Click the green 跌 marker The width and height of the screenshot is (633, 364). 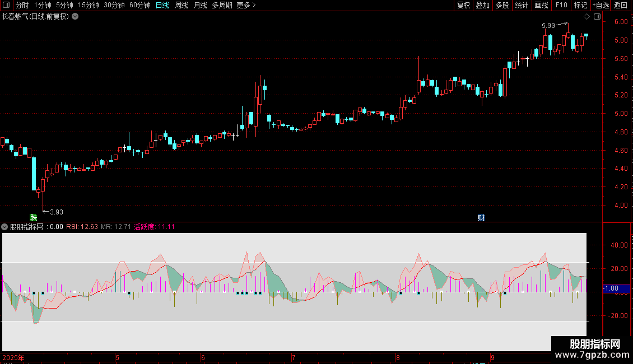tap(34, 217)
